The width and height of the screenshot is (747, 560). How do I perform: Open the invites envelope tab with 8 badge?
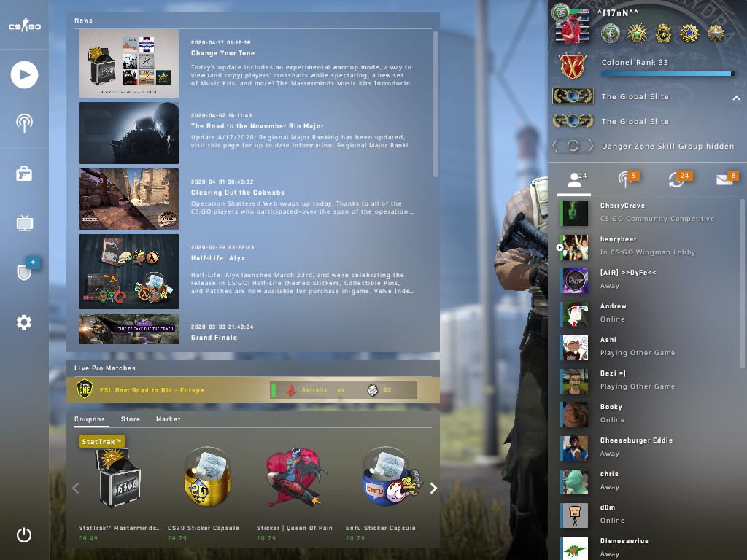[x=727, y=179]
